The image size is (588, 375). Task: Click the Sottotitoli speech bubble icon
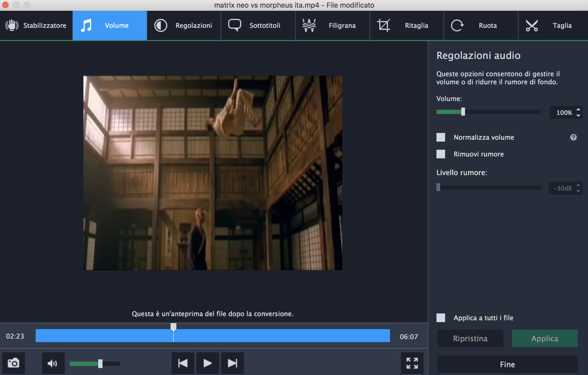[235, 26]
